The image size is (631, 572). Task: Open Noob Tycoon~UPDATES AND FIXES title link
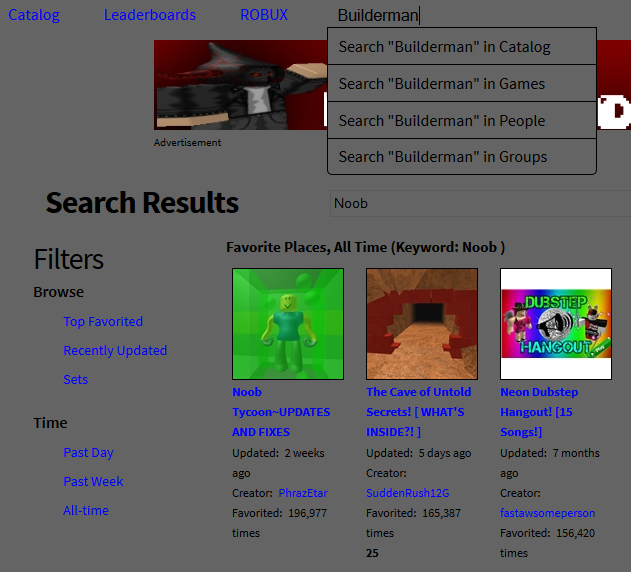tap(281, 412)
